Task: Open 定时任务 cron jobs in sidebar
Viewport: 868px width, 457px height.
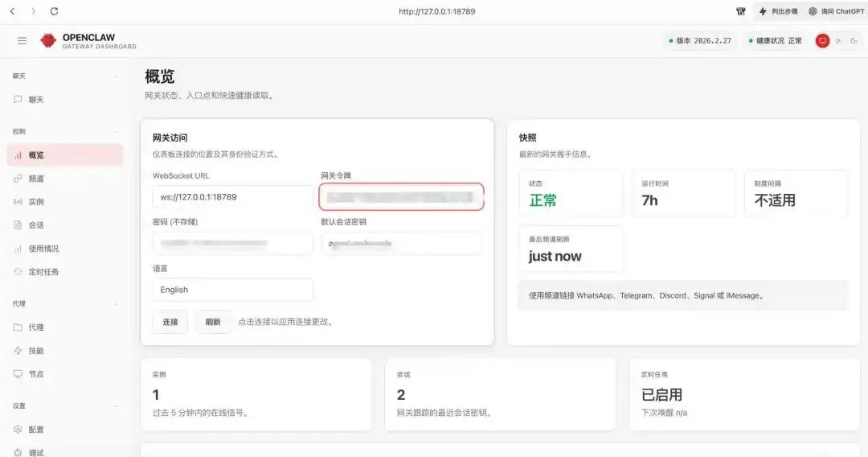Action: coord(65,272)
